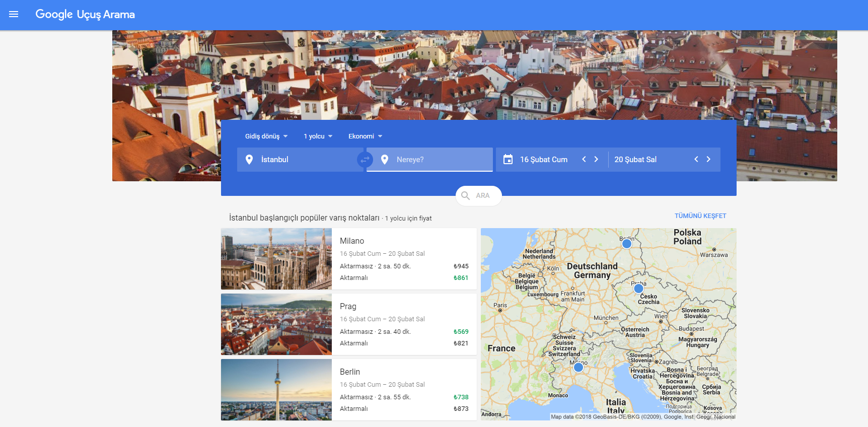Click İstanbul başlangıçlı popüler varış noktaları heading
868x427 pixels.
click(304, 218)
